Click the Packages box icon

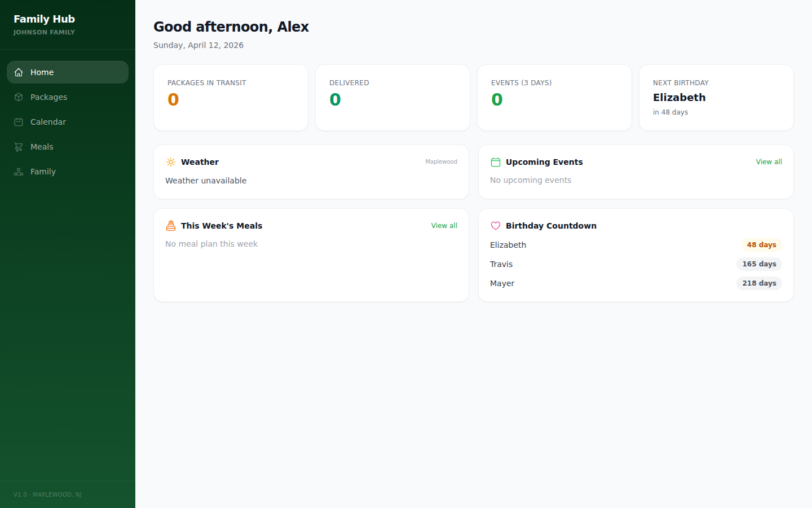click(x=19, y=97)
